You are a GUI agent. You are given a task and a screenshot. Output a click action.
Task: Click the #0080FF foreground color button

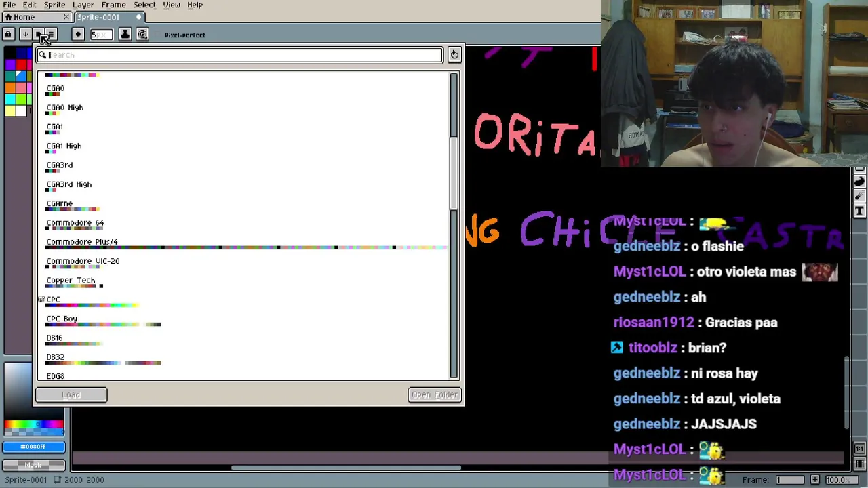[33, 447]
